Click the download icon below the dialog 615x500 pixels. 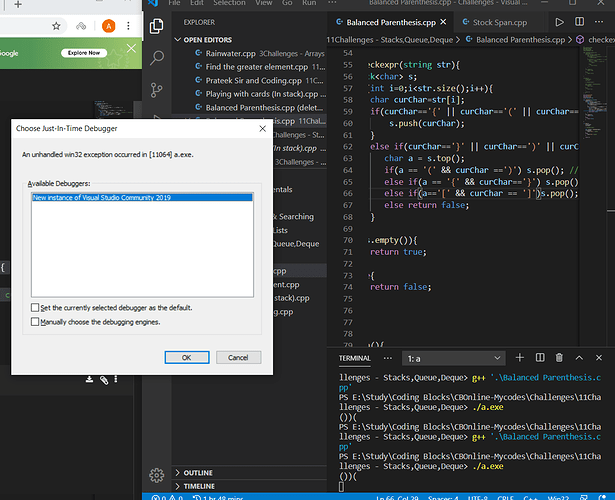[x=89, y=379]
